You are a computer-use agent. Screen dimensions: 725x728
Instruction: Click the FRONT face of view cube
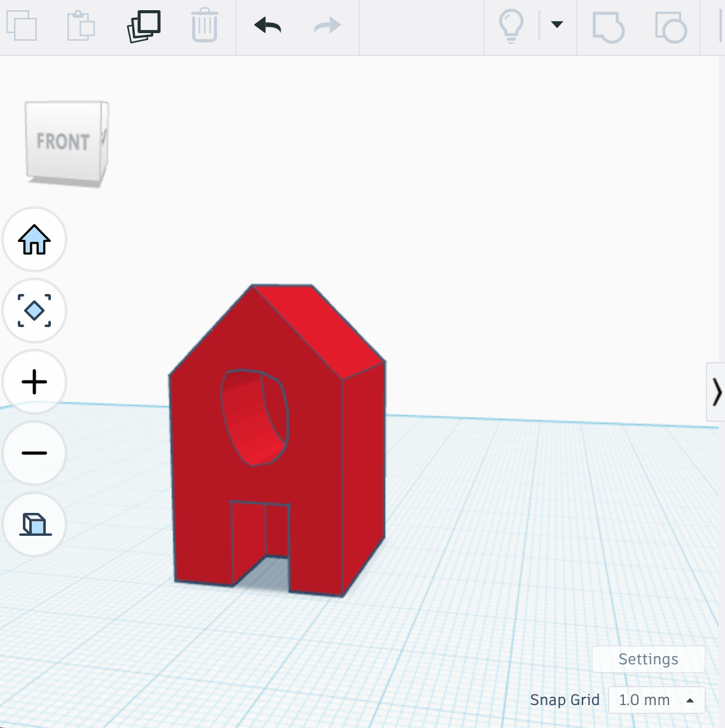point(63,141)
